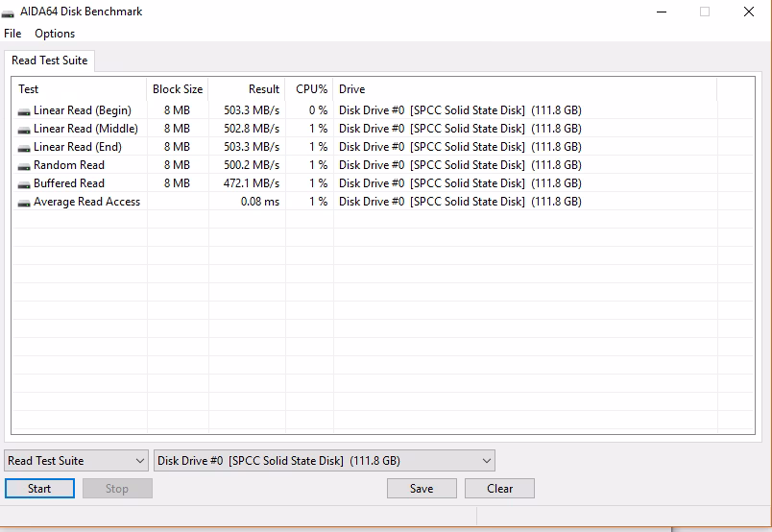Click the disk icon beside Linear Read (Middle)
This screenshot has height=532, width=772.
coord(24,130)
